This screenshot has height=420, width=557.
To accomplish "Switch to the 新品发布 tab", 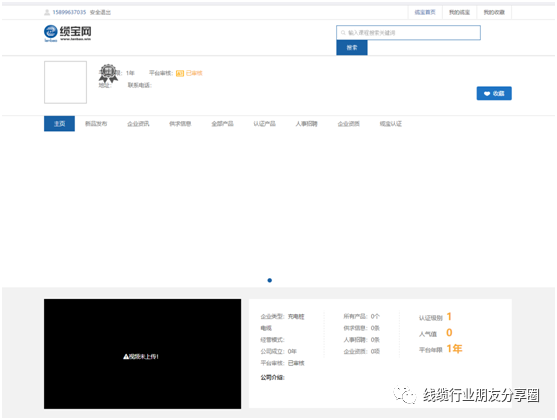I will pyautogui.click(x=96, y=124).
